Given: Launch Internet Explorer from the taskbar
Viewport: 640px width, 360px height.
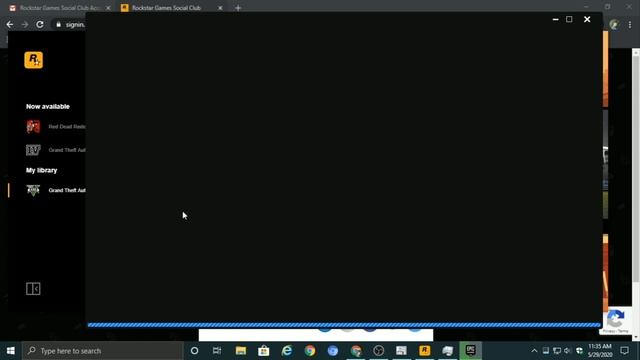Looking at the screenshot, I should coord(287,351).
